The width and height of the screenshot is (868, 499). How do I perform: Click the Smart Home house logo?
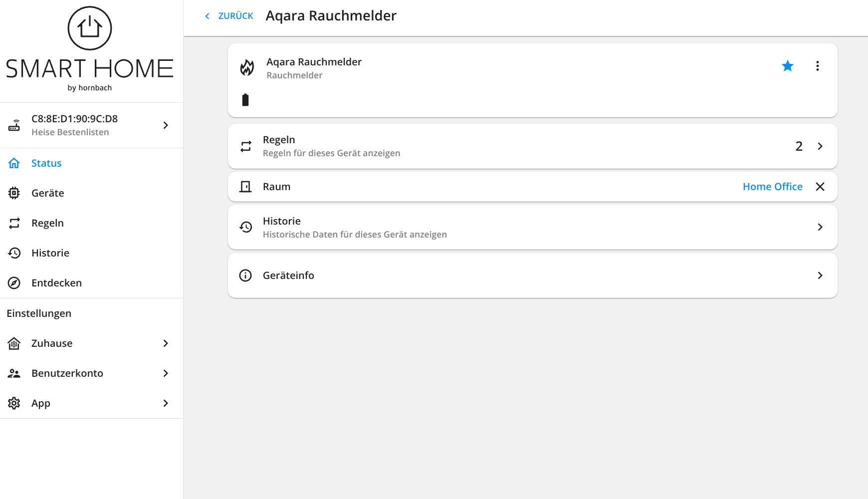point(90,28)
